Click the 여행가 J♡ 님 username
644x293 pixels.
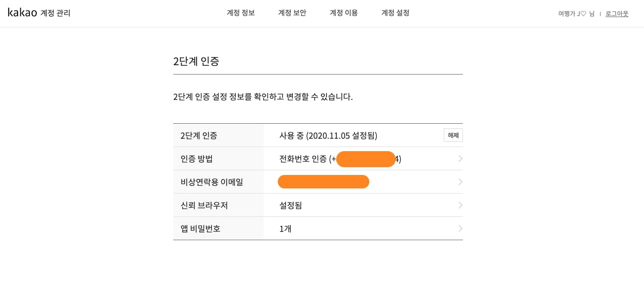click(x=576, y=13)
